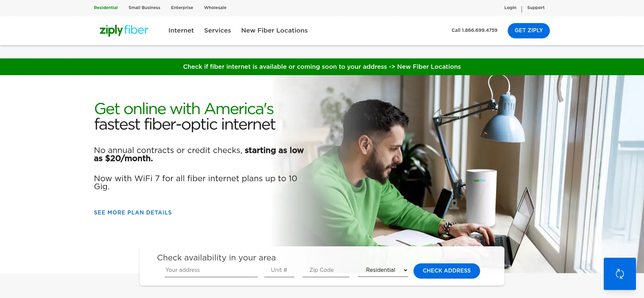Click the CHECK ADDRESS button

(446, 271)
